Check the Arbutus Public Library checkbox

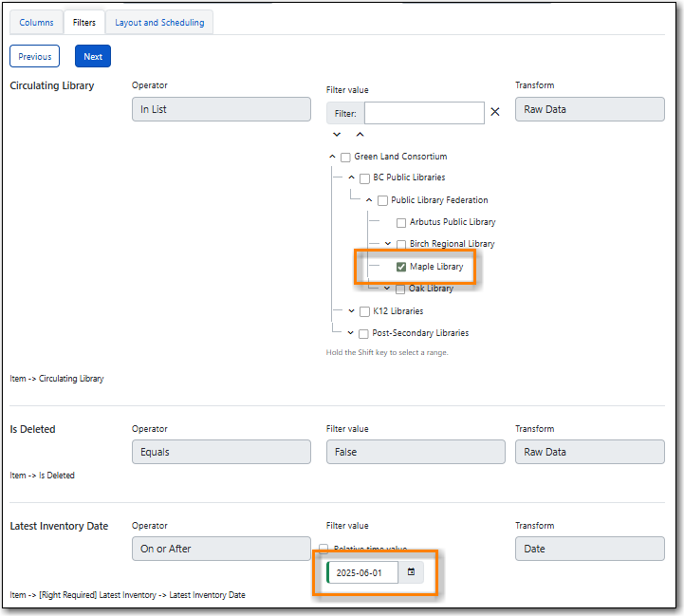pyautogui.click(x=401, y=223)
